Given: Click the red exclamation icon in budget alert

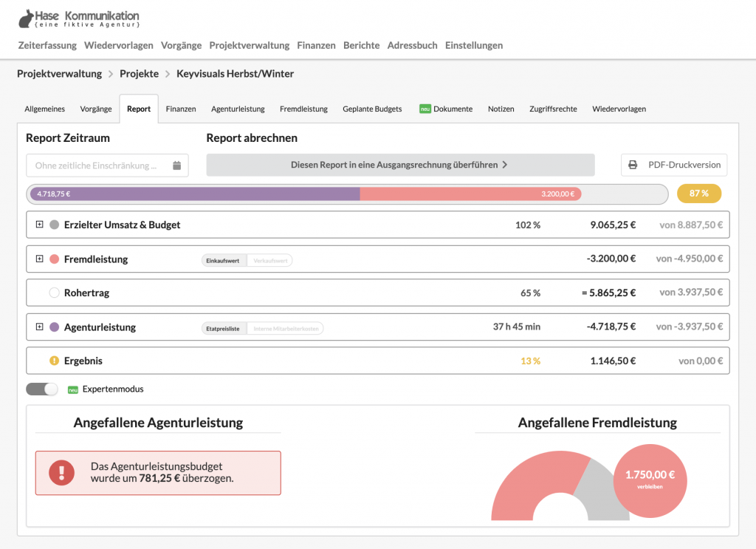Looking at the screenshot, I should 62,472.
